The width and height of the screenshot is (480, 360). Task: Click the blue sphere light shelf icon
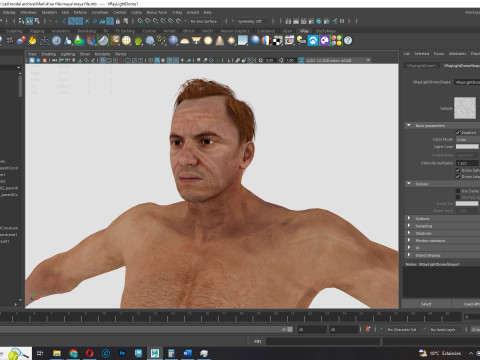click(173, 41)
